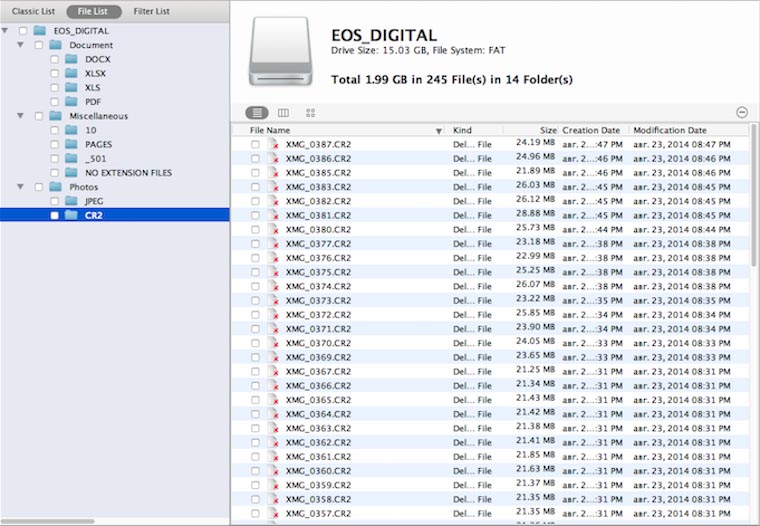This screenshot has height=526, width=760.
Task: Tick checkbox for XMG_0358.CR2
Action: tap(255, 499)
